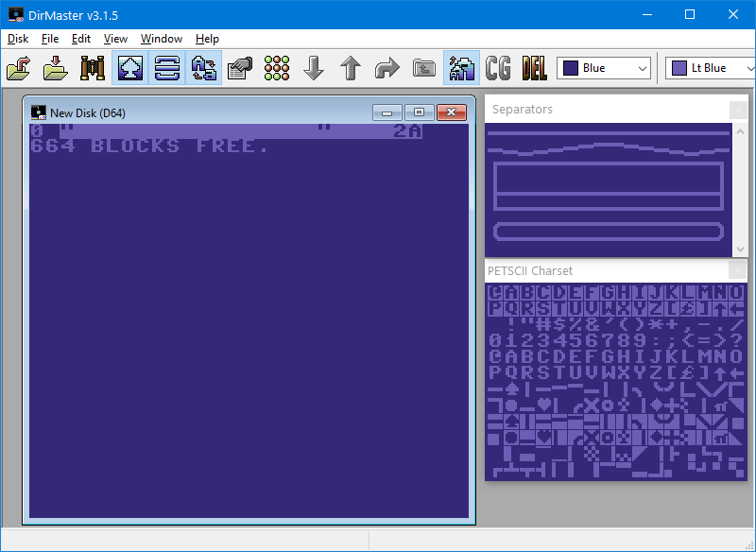Open the Window menu
Viewport: 756px width, 552px height.
[161, 39]
